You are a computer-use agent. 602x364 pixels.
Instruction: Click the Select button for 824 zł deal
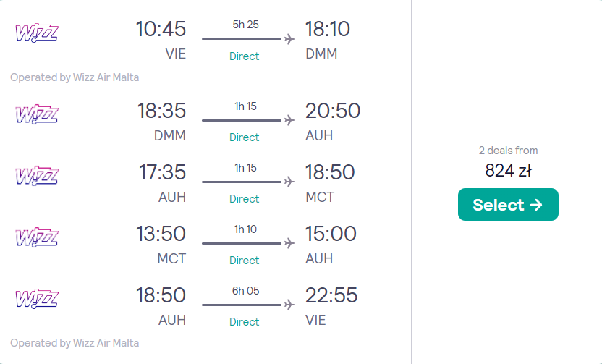(508, 205)
